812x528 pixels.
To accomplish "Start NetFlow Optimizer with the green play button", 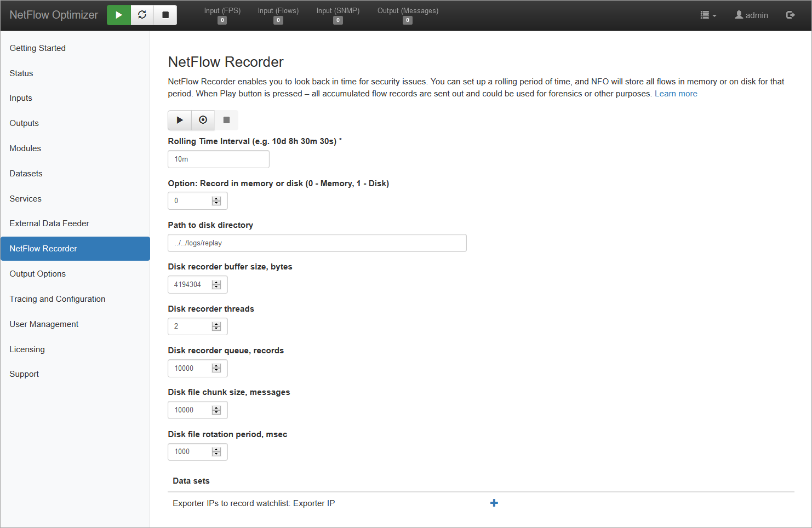I will point(119,15).
